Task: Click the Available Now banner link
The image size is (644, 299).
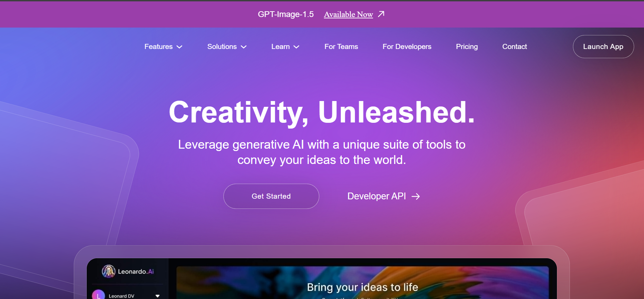Action: (x=348, y=14)
